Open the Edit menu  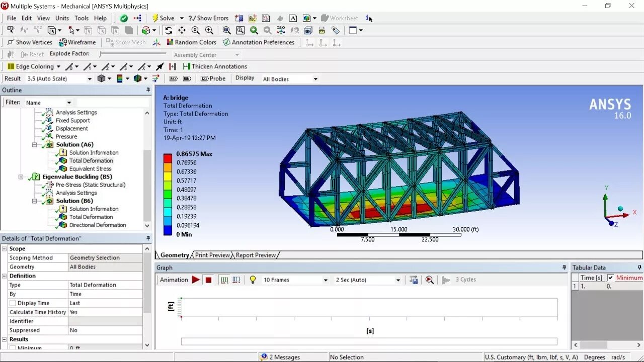click(x=27, y=18)
